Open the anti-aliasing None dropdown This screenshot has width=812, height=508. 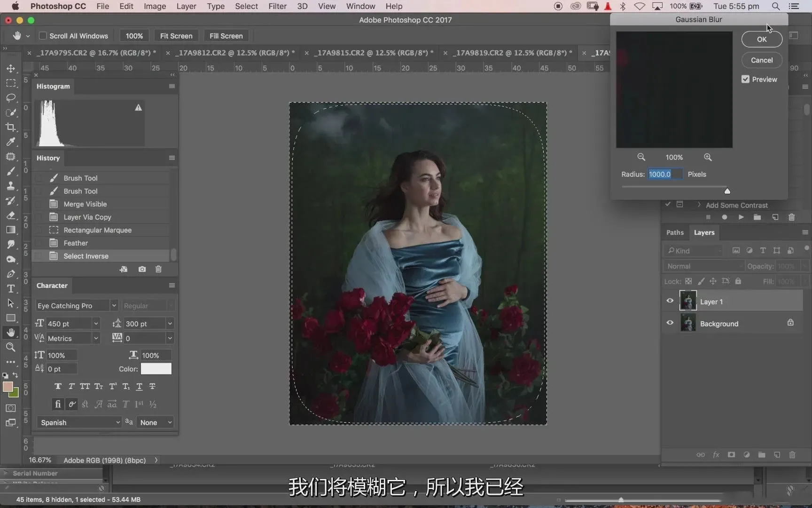pos(156,422)
